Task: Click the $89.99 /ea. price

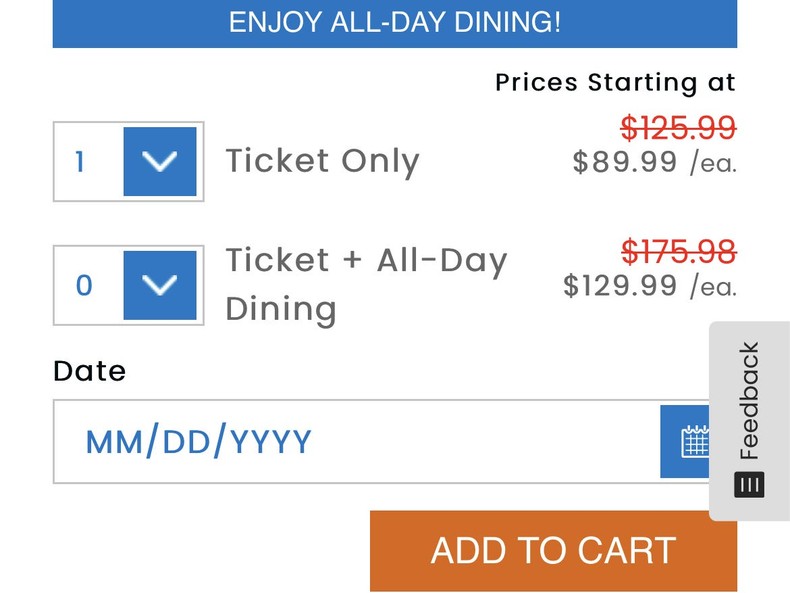Action: (654, 162)
